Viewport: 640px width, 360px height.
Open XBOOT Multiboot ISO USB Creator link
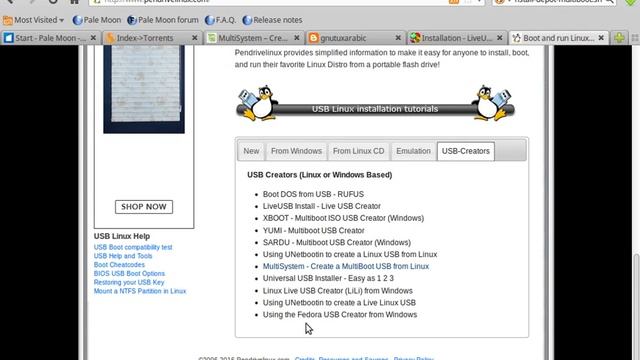coord(343,218)
